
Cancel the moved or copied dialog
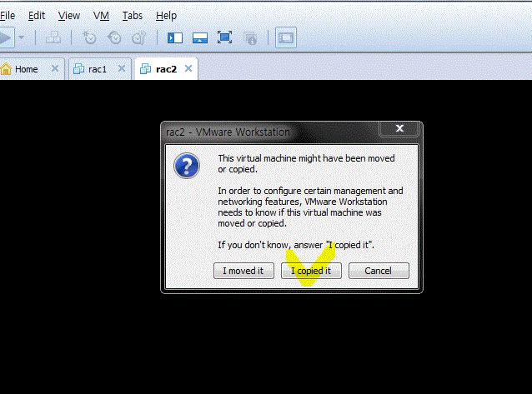tap(379, 271)
